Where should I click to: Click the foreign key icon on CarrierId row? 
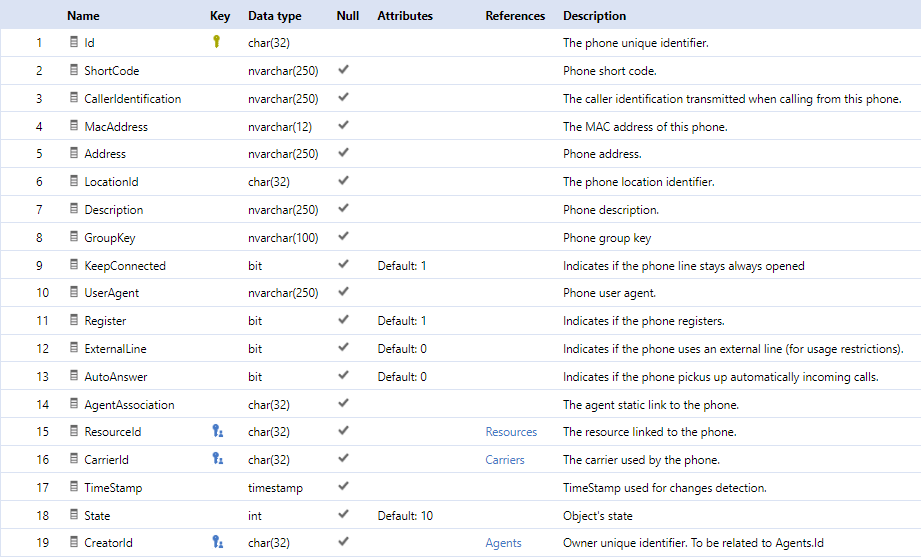[217, 459]
